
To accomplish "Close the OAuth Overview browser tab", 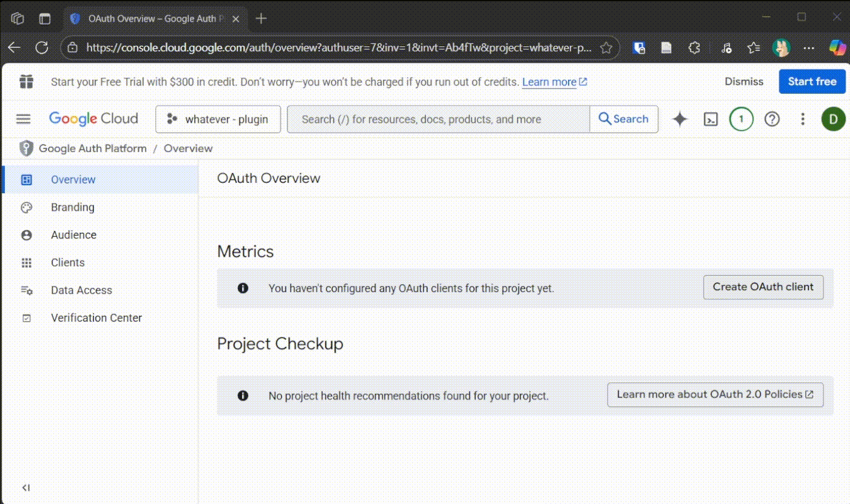I will (x=236, y=19).
